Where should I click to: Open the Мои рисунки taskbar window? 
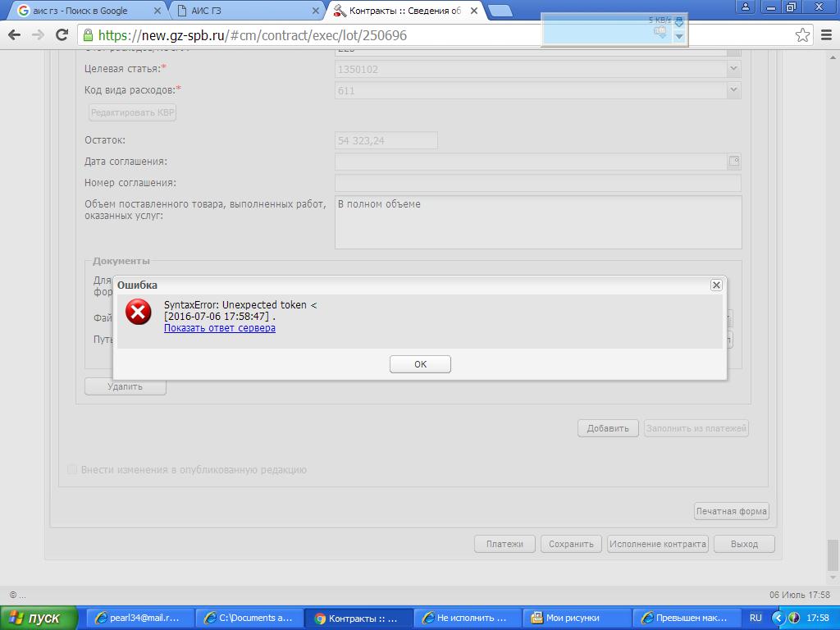point(577,619)
